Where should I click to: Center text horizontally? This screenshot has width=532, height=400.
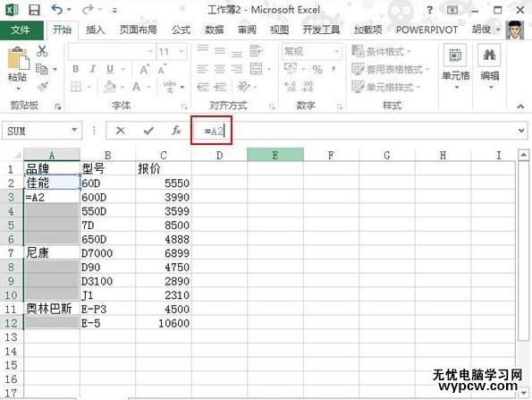pos(220,69)
